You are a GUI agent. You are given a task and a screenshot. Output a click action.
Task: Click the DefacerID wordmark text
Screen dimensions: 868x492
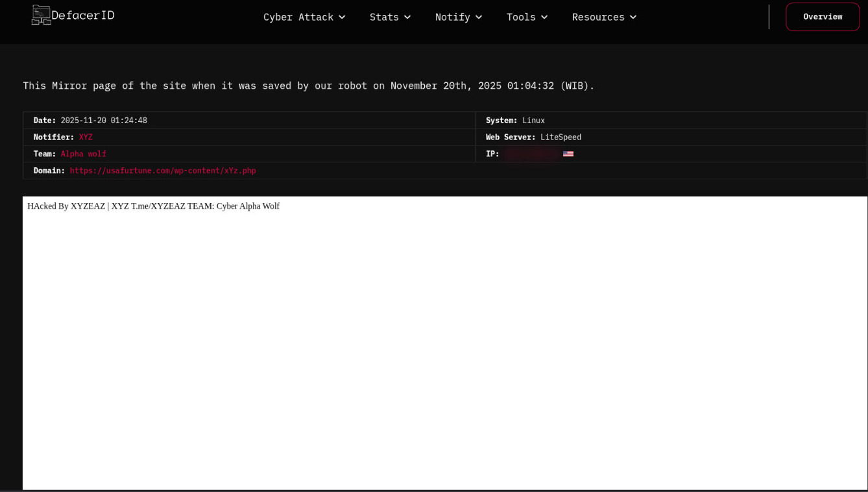[82, 14]
